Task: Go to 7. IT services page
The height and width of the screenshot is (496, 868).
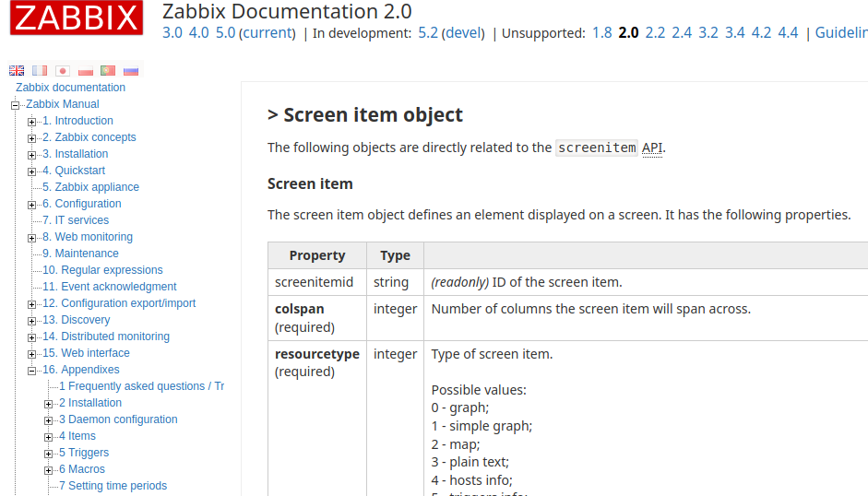Action: point(76,220)
